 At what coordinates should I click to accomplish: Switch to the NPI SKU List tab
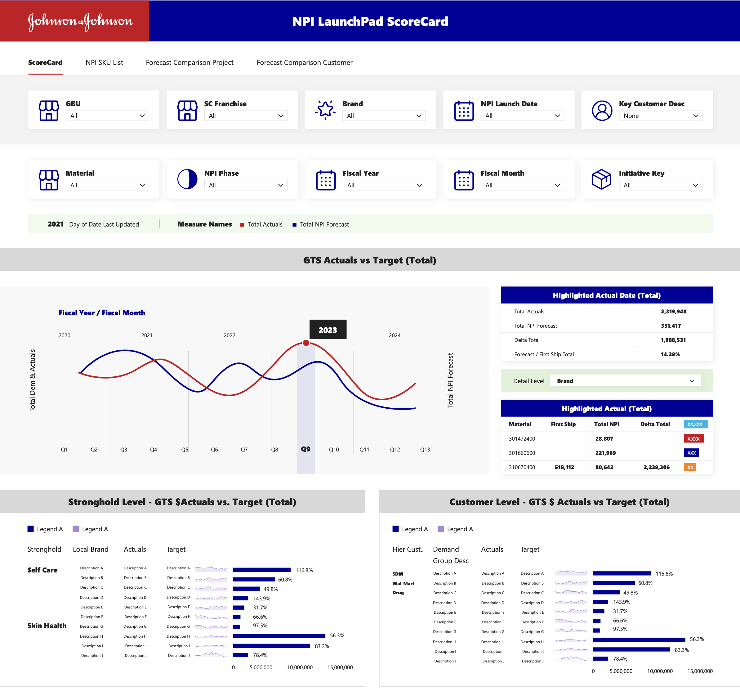coord(104,63)
